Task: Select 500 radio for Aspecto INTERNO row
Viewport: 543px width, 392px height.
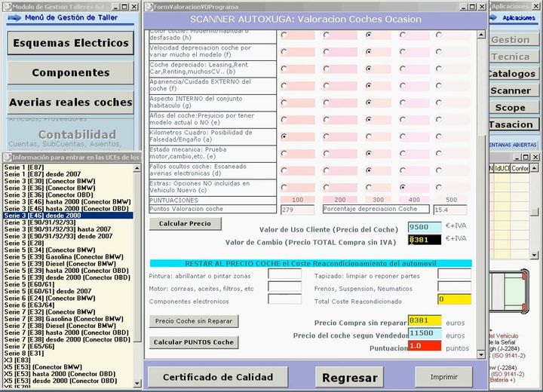Action: coord(439,103)
